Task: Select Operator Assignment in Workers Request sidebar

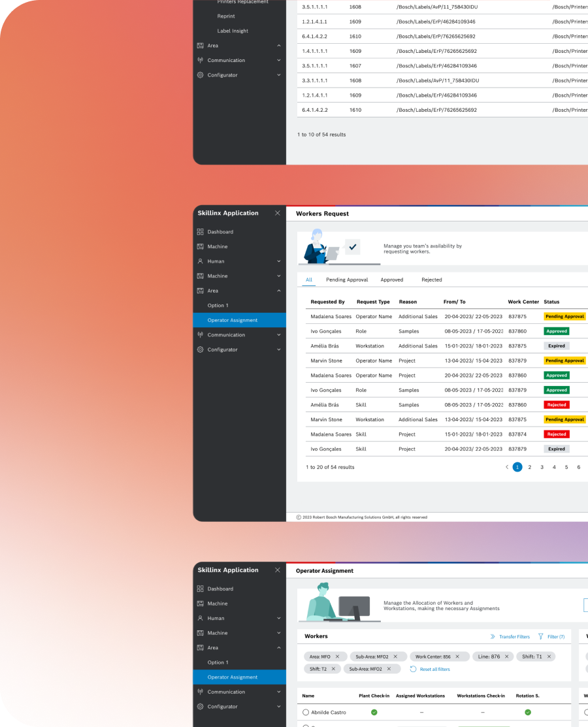Action: coord(239,320)
